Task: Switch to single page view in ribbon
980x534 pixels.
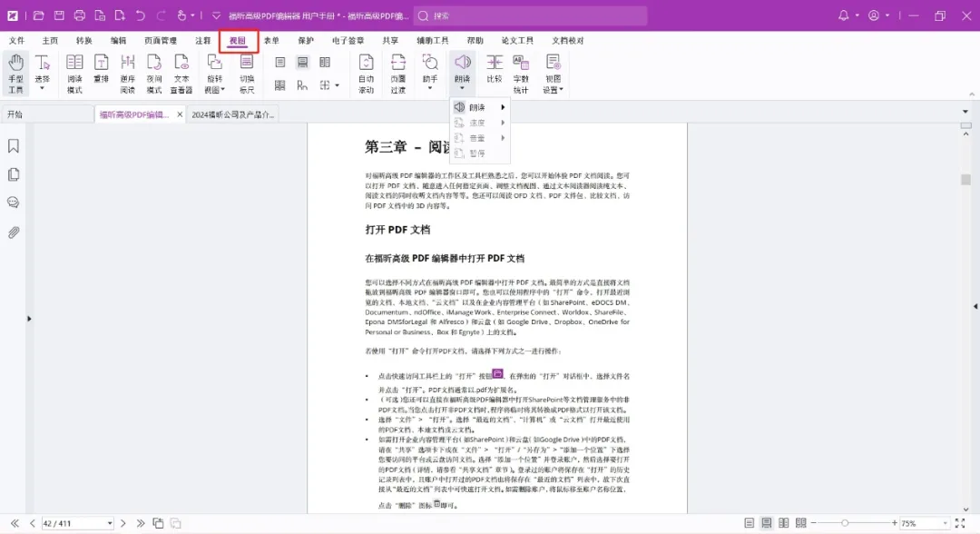Action: pyautogui.click(x=280, y=63)
